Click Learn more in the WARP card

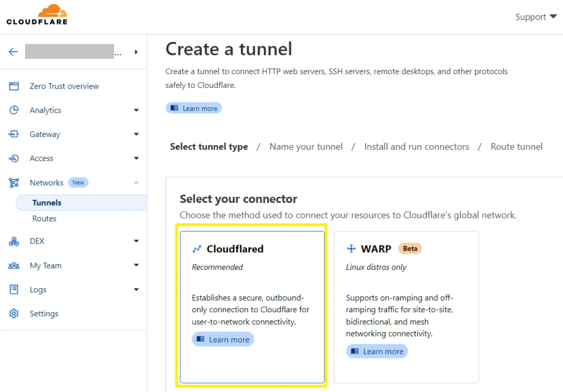point(377,351)
